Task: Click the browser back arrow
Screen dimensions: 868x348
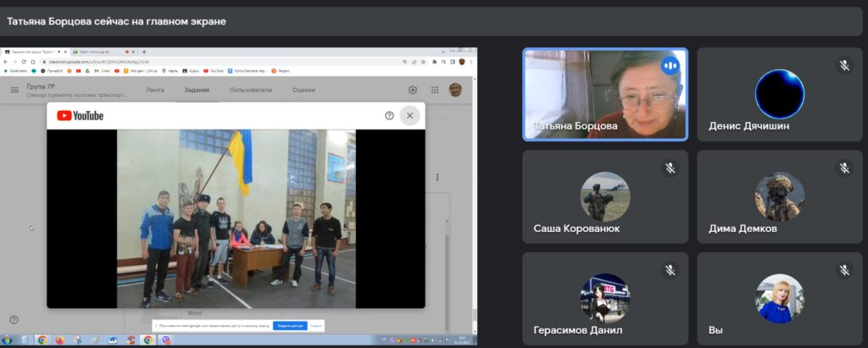Action: tap(6, 62)
